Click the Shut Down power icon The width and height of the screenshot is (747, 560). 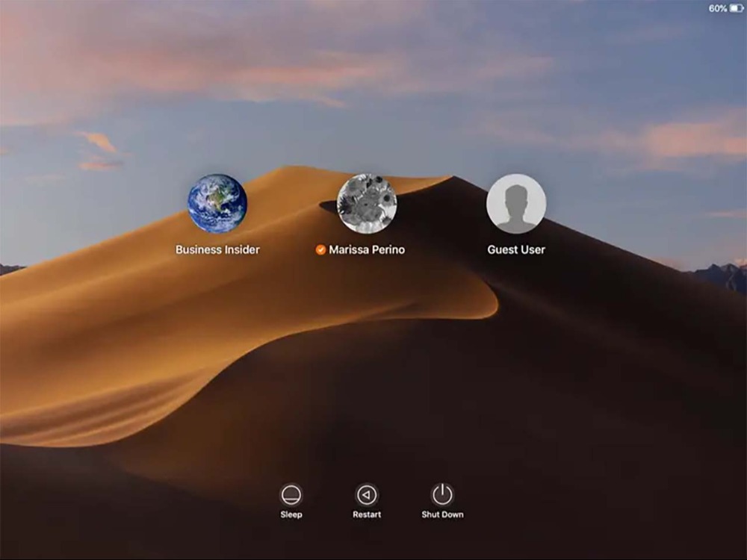pos(442,494)
